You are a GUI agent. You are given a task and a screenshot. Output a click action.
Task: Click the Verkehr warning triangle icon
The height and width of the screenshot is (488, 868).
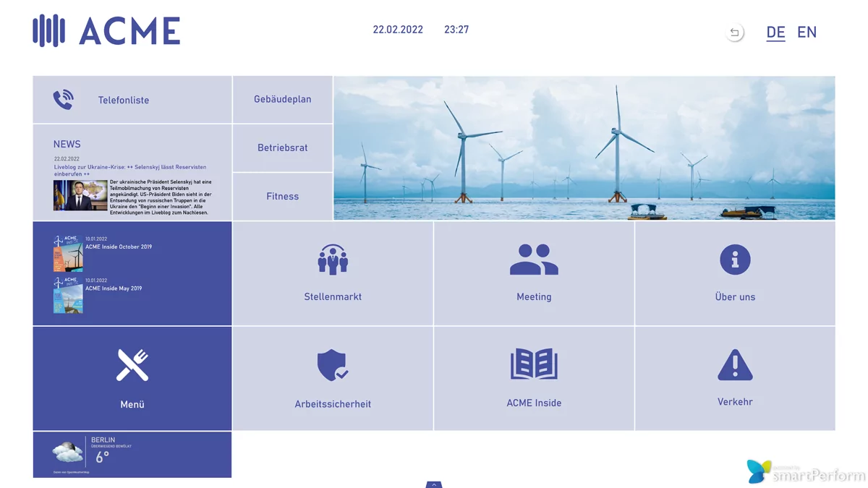[x=735, y=365]
